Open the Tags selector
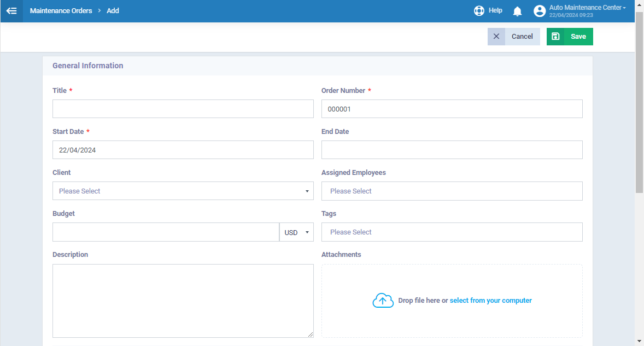 click(452, 232)
